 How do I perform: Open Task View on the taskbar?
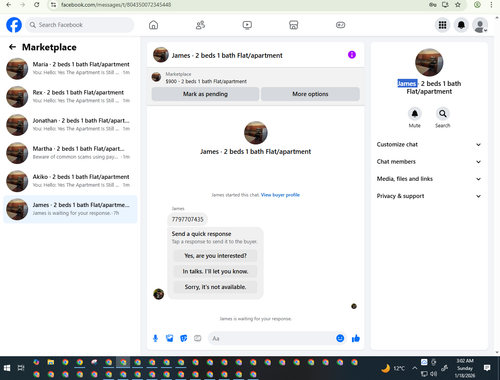[21, 368]
